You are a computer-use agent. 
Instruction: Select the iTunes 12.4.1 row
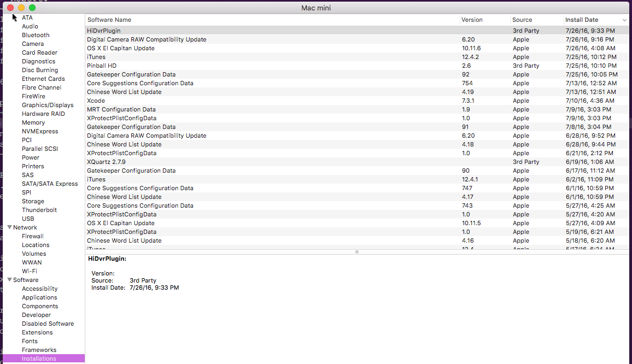[357, 179]
